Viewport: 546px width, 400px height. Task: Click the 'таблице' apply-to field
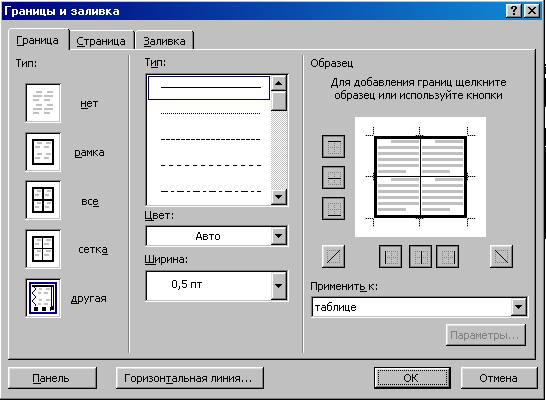pos(412,307)
